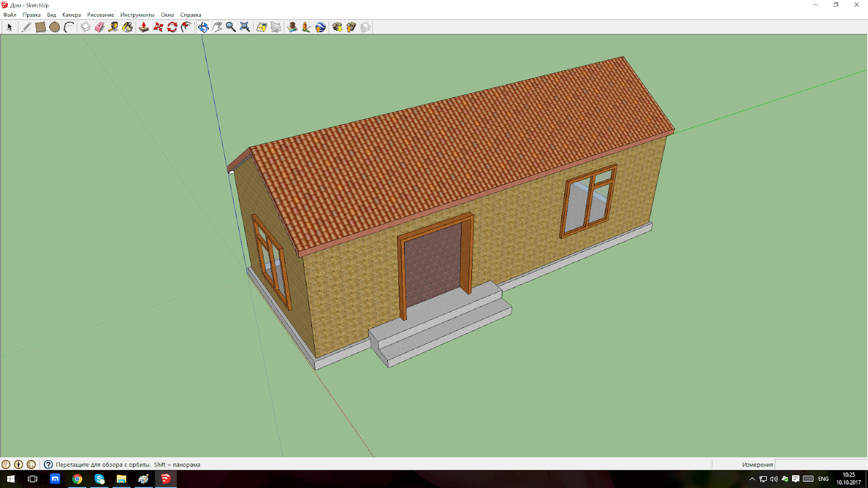Screen dimensions: 868x488
Task: Open Google Chrome from the taskbar
Action: (77, 479)
